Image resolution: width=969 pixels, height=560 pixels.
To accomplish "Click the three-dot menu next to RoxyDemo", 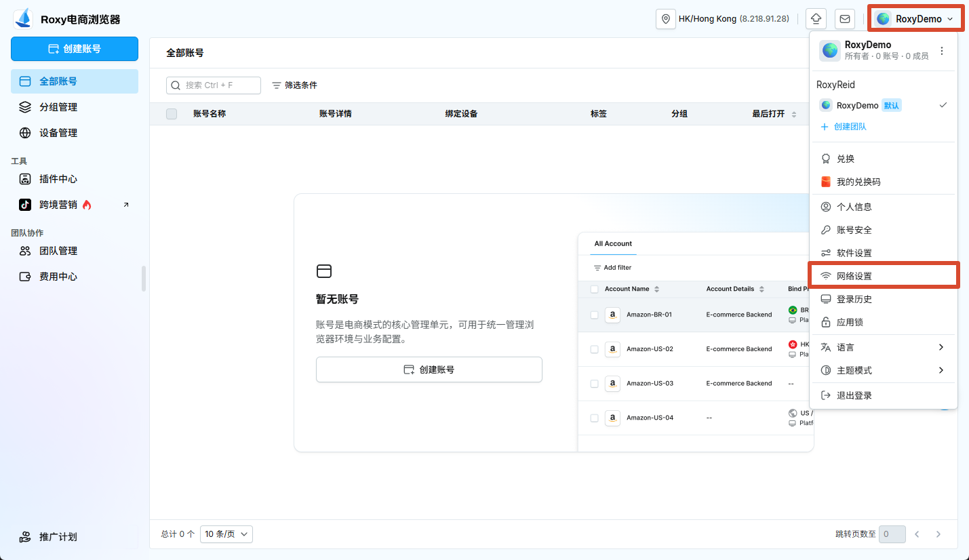I will pos(941,51).
